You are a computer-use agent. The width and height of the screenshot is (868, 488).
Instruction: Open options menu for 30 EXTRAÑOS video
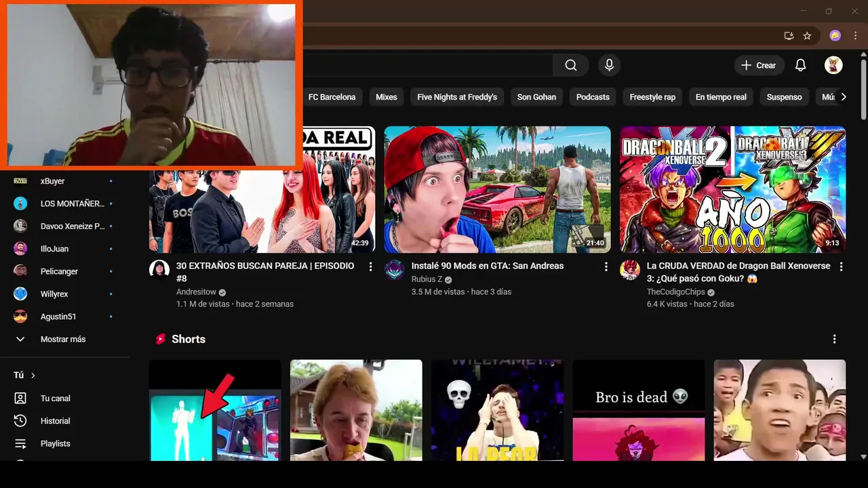click(370, 267)
